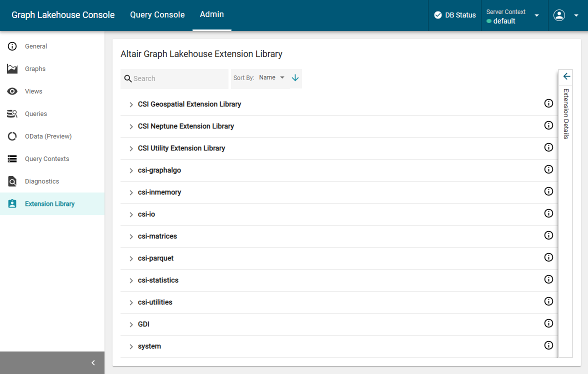
Task: Expand the csi-parquet extension row
Action: (131, 259)
